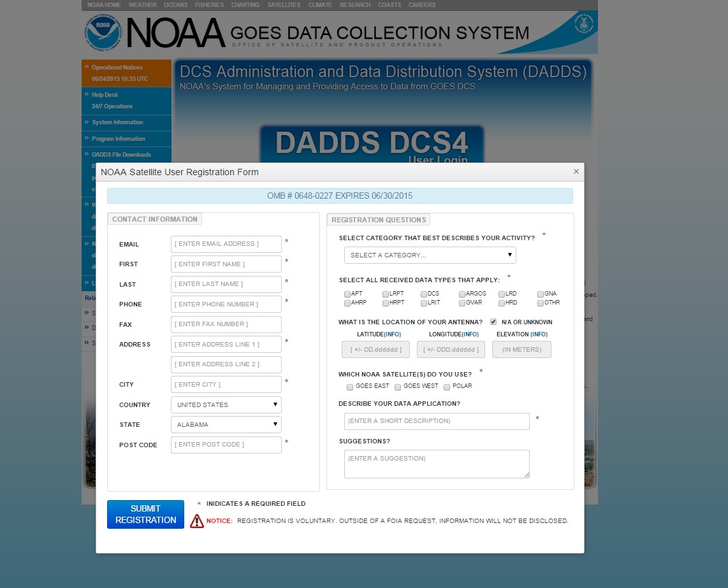
Task: Click the address line 2 field
Action: (x=226, y=364)
